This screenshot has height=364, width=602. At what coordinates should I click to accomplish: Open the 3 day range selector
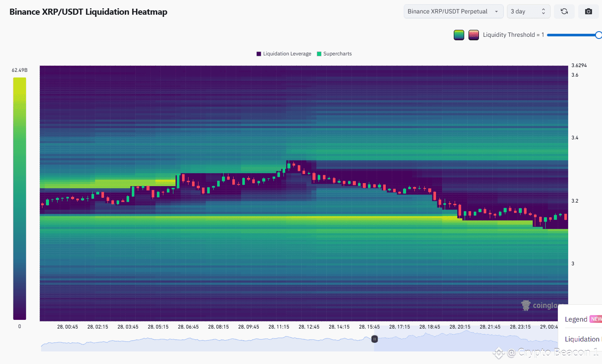(x=529, y=11)
